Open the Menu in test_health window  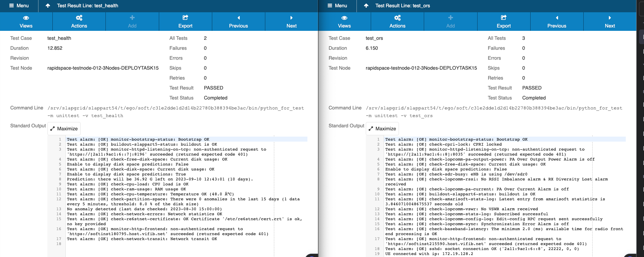tap(19, 6)
